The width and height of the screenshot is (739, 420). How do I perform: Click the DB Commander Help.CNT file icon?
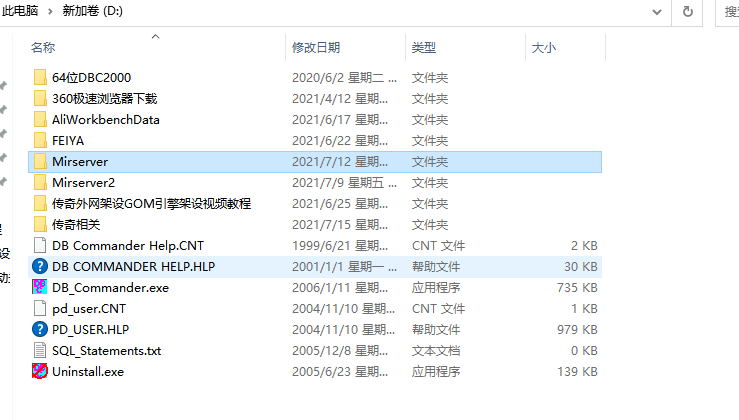point(40,246)
